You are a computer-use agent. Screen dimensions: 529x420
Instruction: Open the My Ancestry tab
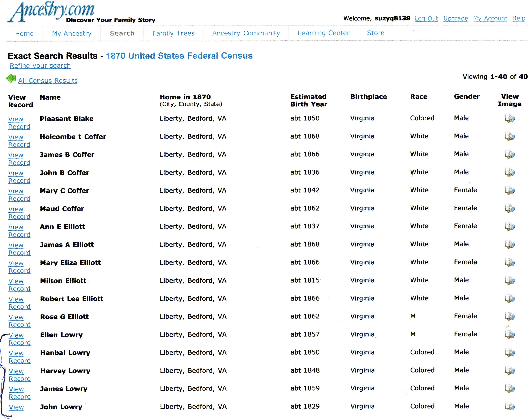tap(72, 34)
